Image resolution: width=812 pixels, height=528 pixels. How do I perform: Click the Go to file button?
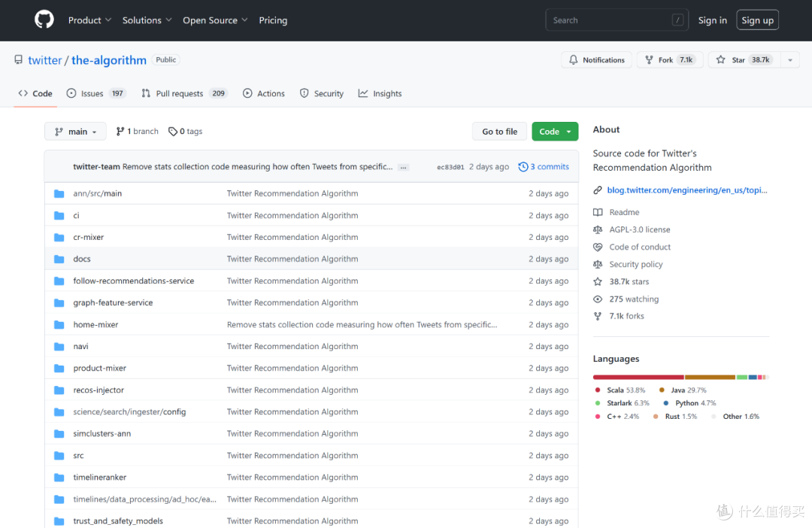point(499,132)
